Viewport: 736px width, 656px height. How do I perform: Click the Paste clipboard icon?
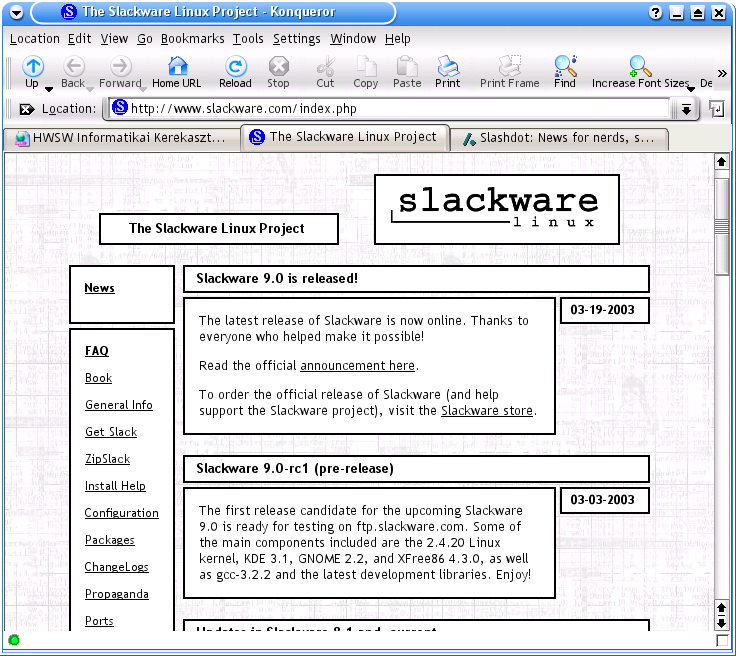(406, 67)
